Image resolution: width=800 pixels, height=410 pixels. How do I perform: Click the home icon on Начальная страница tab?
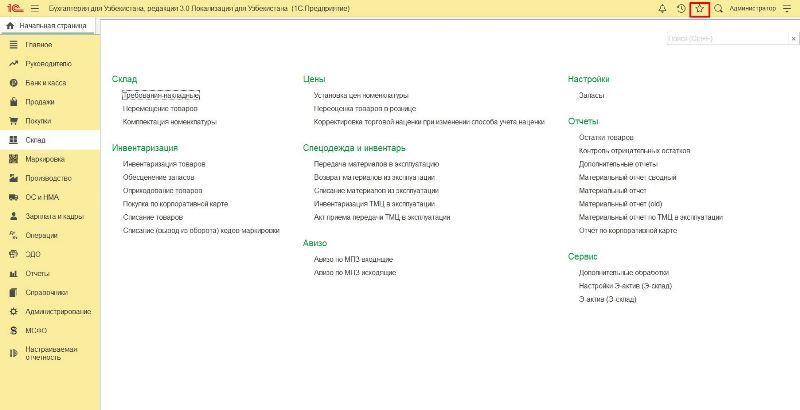11,24
